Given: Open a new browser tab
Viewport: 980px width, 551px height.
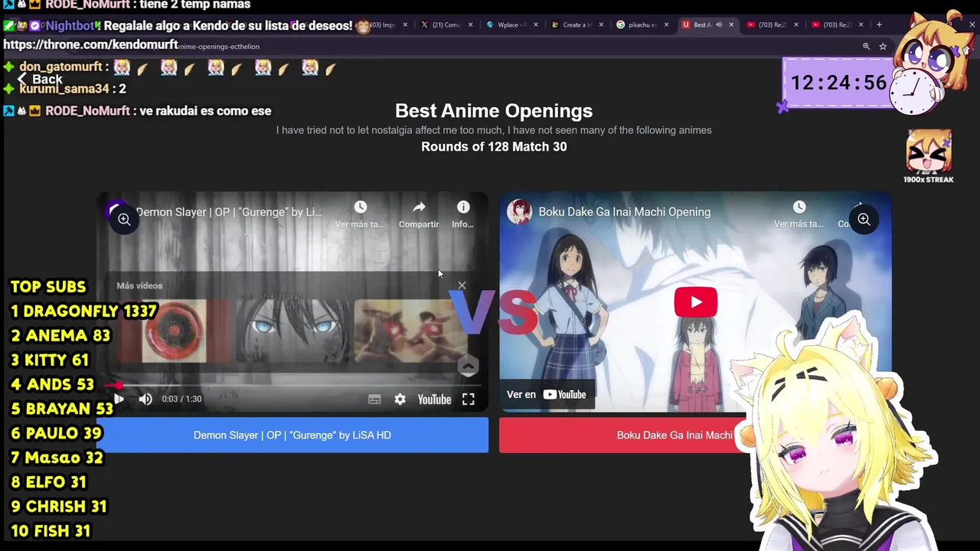Looking at the screenshot, I should 879,24.
